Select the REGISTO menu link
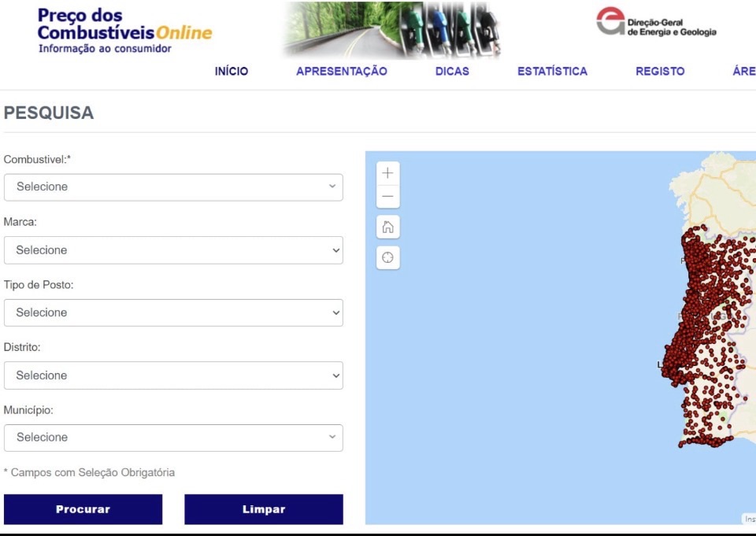Image resolution: width=756 pixels, height=536 pixels. (660, 72)
